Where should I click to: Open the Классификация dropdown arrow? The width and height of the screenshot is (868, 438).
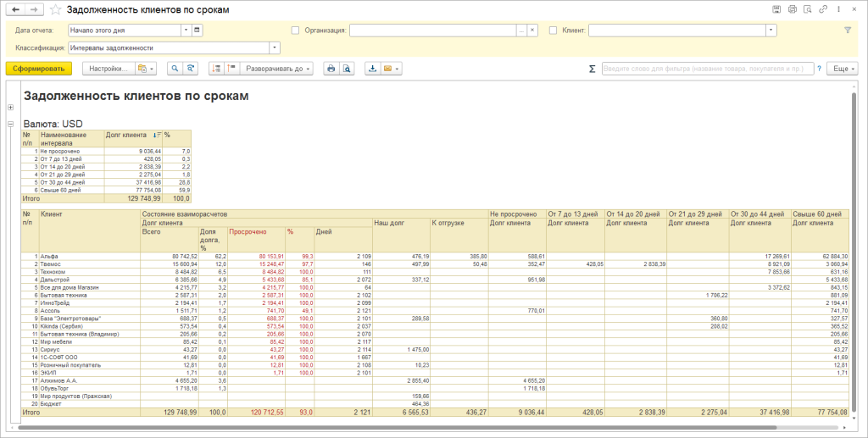pyautogui.click(x=275, y=48)
